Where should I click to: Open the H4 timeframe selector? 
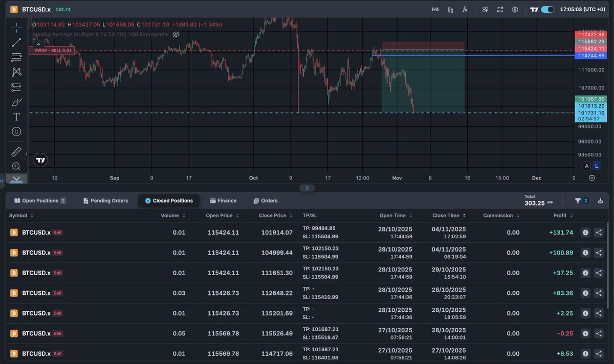pos(435,9)
